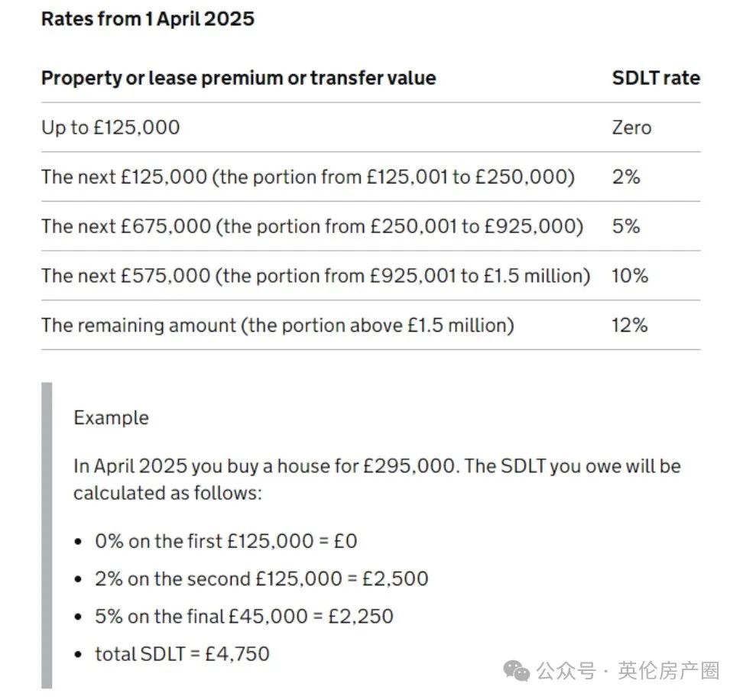This screenshot has height=700, width=743.
Task: Select the row for £250,001 to £925,000
Action: tap(371, 226)
